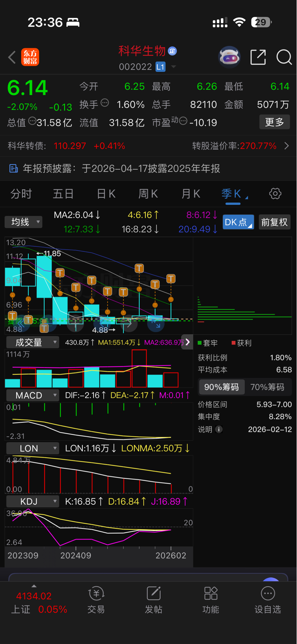The width and height of the screenshot is (297, 644).
Task: Select the 季K tab
Action: pyautogui.click(x=231, y=193)
